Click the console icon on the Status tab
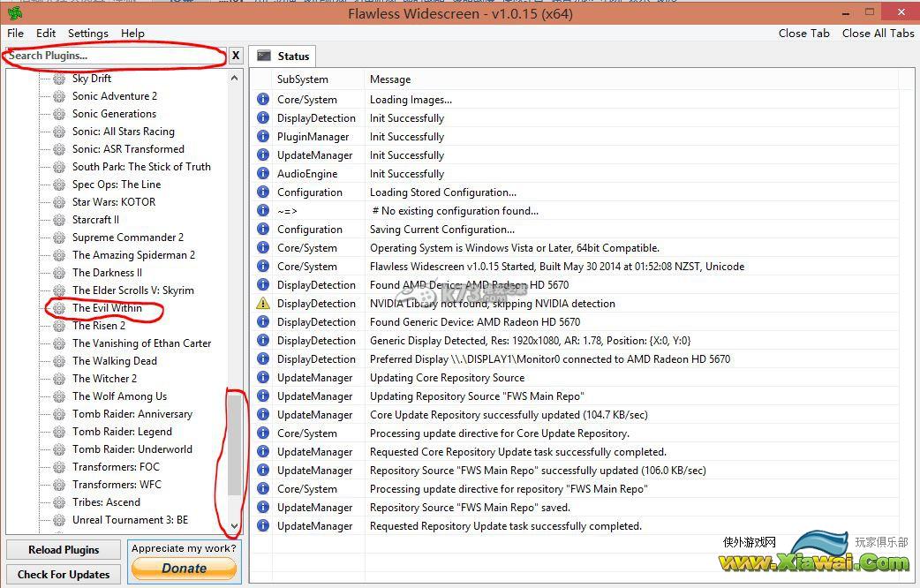This screenshot has width=920, height=588. [x=264, y=56]
